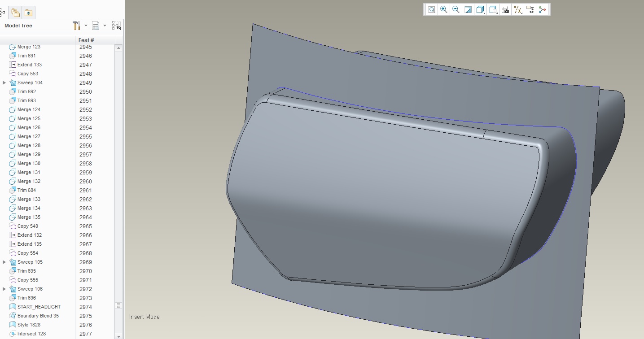
Task: Select the Merge 126 feature
Action: point(29,127)
